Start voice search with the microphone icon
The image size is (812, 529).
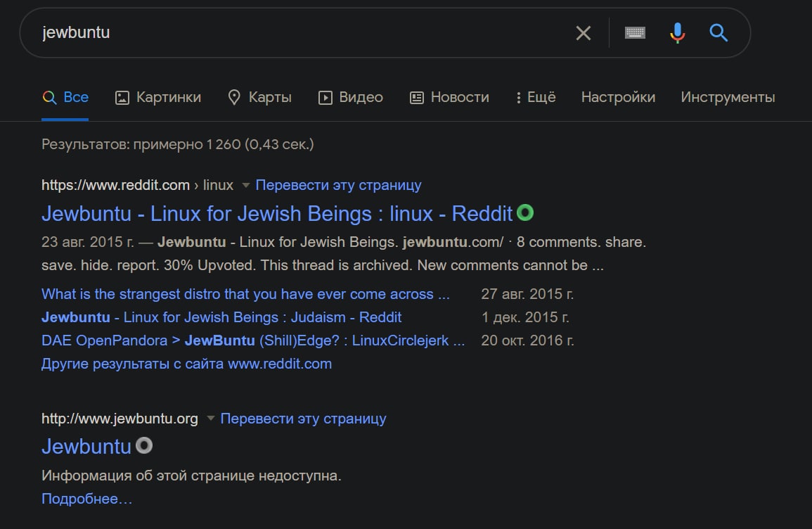click(x=677, y=32)
